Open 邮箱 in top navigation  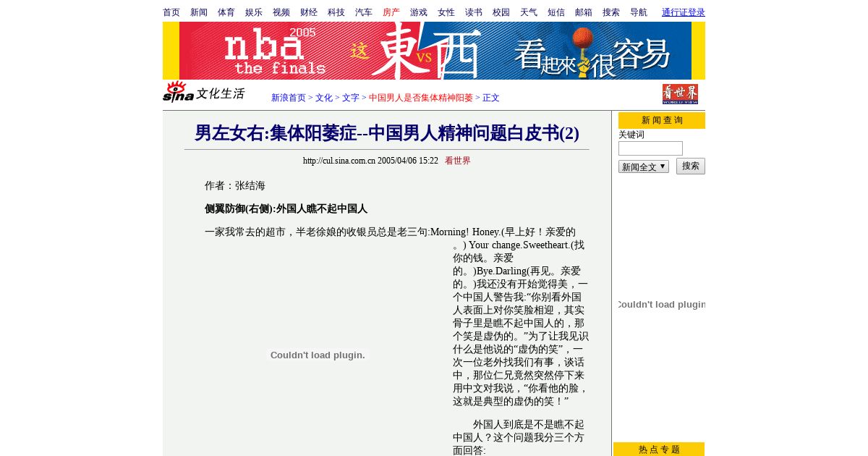point(584,12)
